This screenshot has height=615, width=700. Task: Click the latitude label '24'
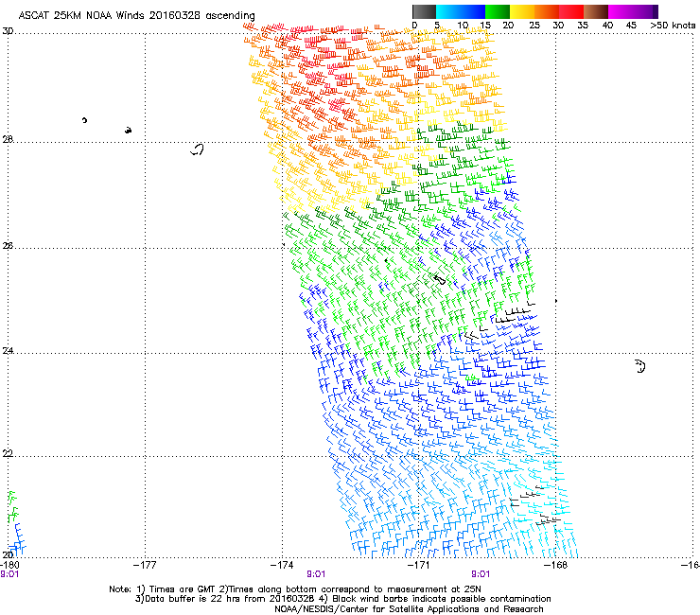pos(8,351)
